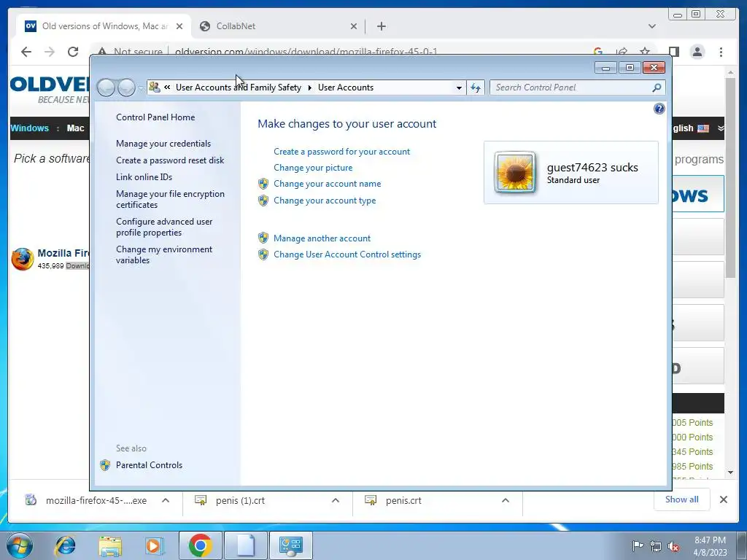Click shield icon beside Change User Account Control settings
Viewport: 747px width, 560px height.
tap(263, 254)
